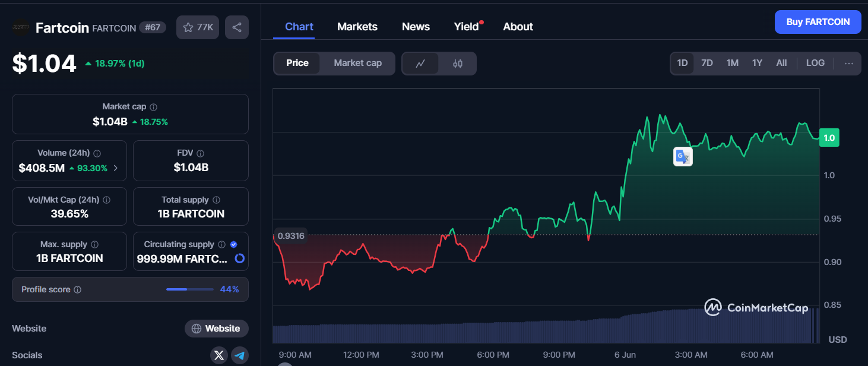Open more timeframe options via the ellipsis

coord(848,63)
